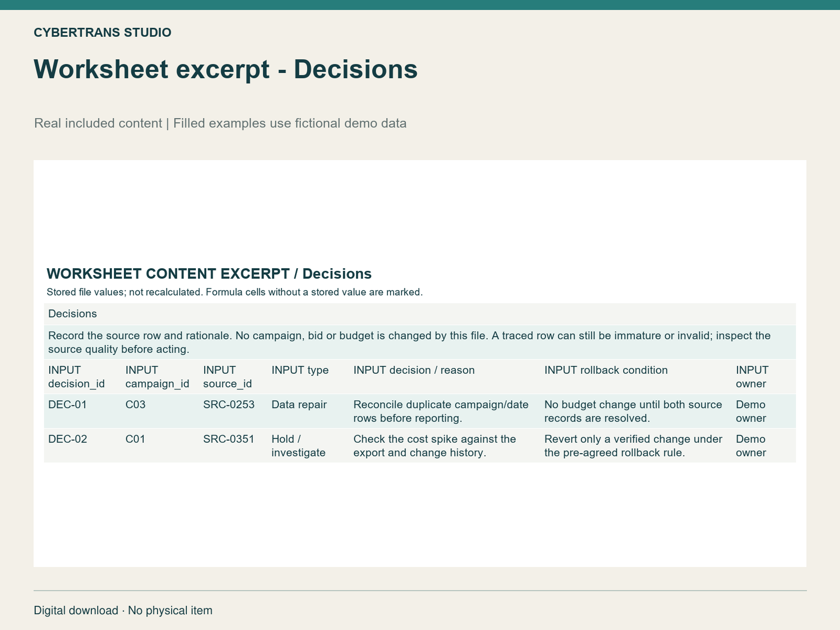Click the 'Stored file values; not recalculated' note

(235, 292)
